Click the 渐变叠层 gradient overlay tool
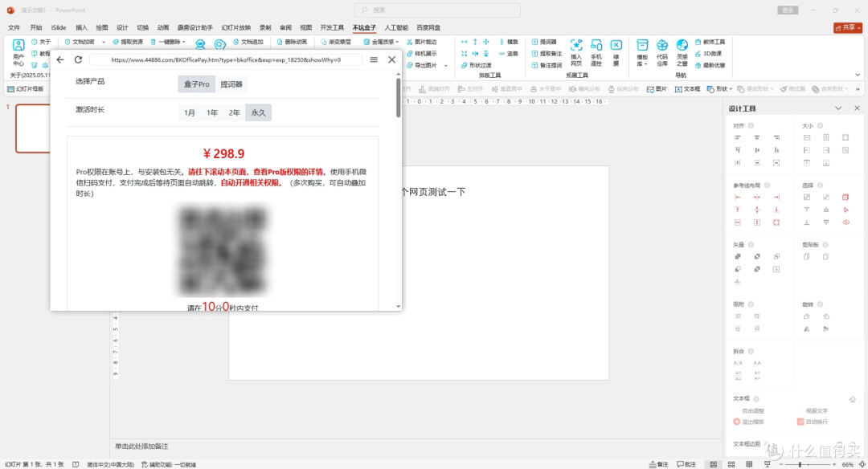 [335, 42]
